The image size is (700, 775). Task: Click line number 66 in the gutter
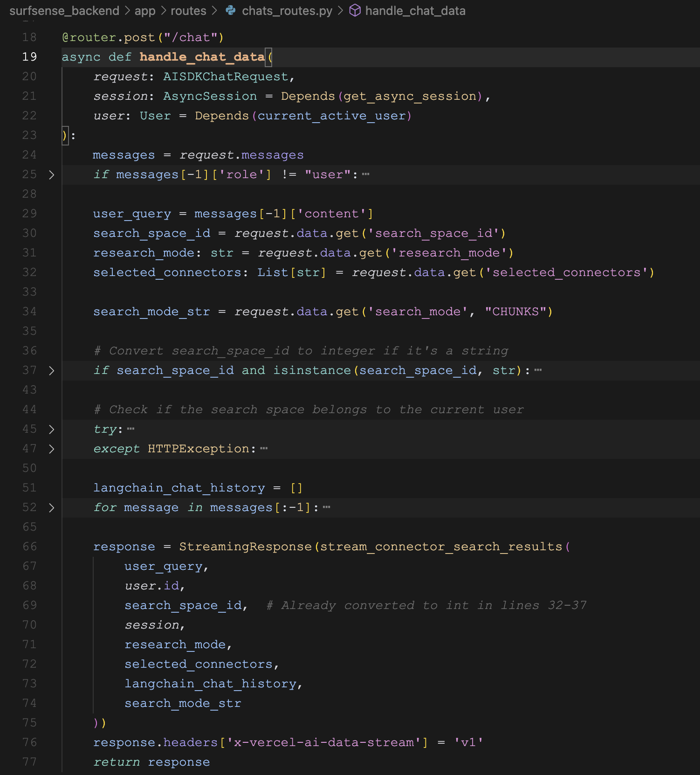click(29, 547)
